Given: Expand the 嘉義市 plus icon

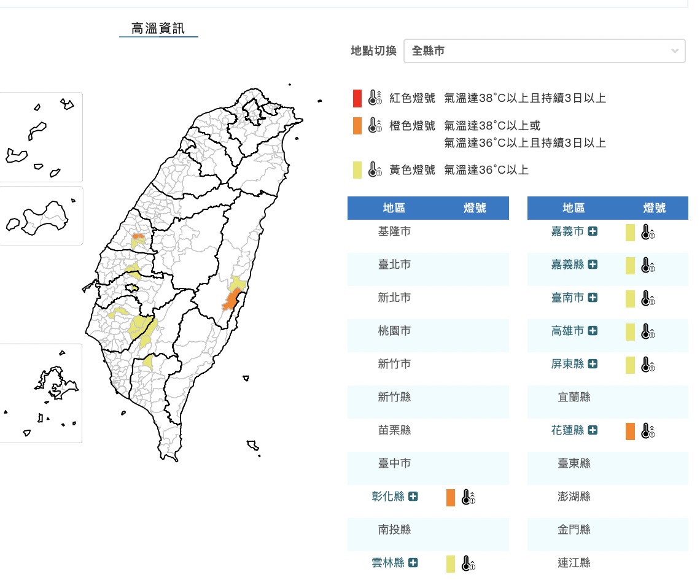Looking at the screenshot, I should (x=593, y=231).
